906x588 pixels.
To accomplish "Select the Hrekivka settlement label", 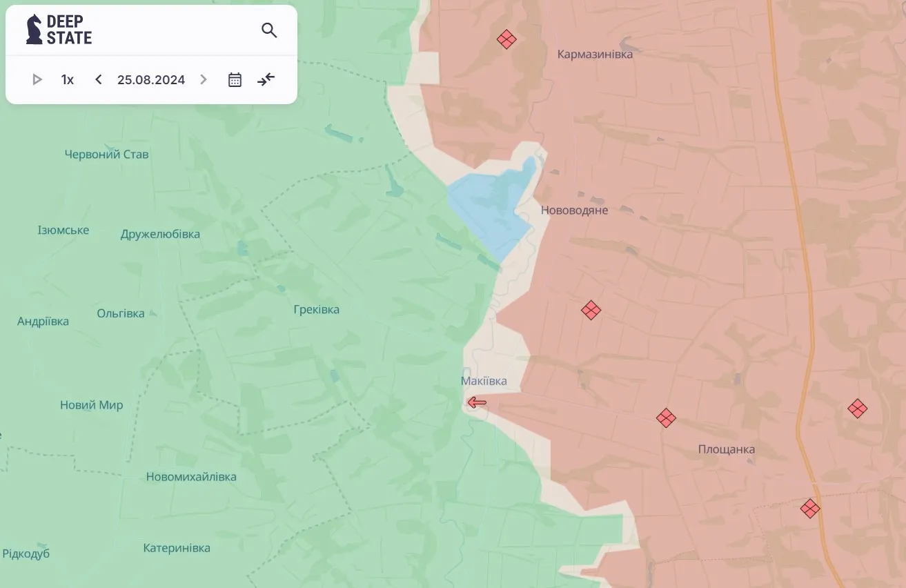I will pyautogui.click(x=316, y=309).
